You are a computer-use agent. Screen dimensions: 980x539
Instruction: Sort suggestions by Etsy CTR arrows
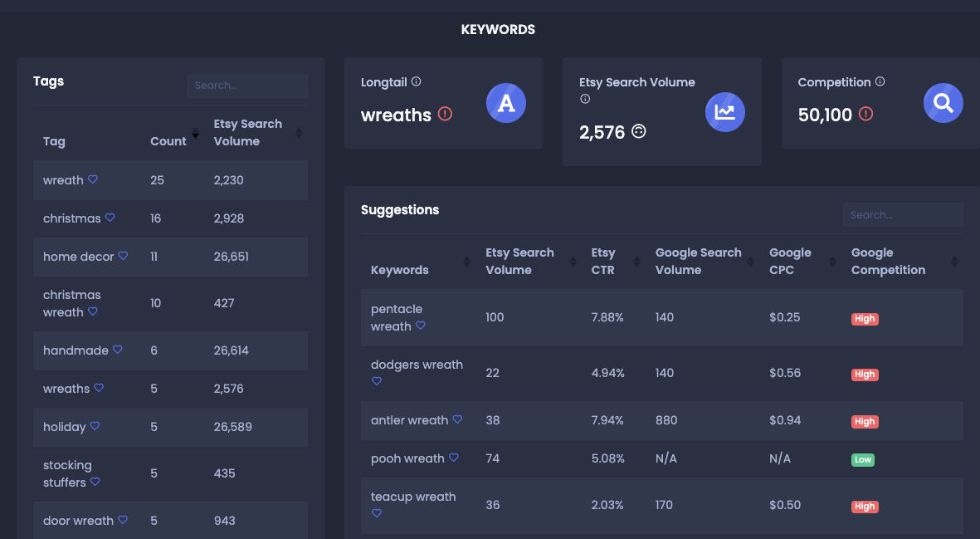(x=636, y=262)
